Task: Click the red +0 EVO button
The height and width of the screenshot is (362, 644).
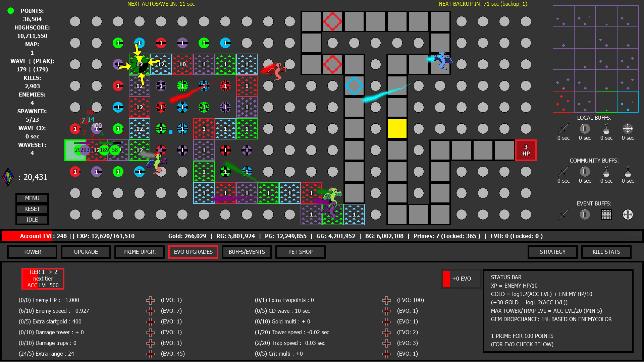Action: (x=461, y=279)
